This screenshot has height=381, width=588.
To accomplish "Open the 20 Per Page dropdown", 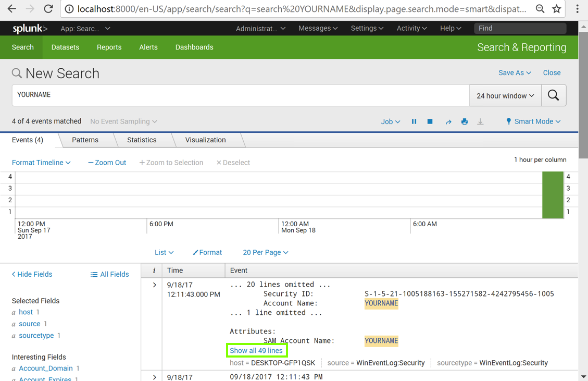I will [266, 252].
